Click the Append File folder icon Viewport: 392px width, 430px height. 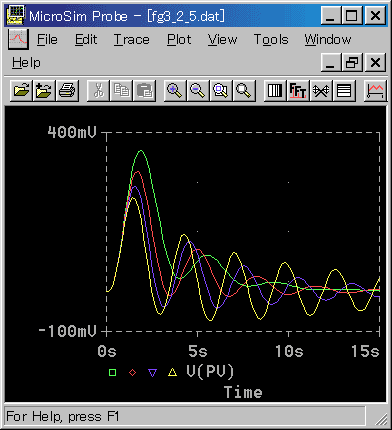[x=44, y=90]
